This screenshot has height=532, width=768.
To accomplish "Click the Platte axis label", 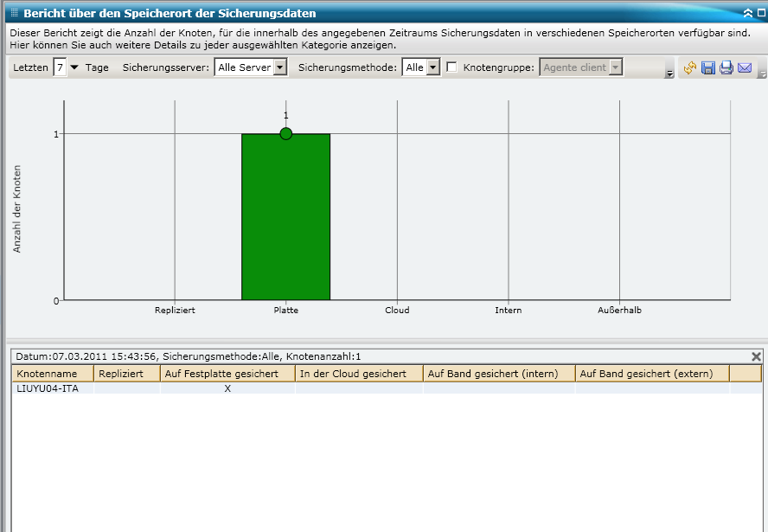I will pos(286,310).
